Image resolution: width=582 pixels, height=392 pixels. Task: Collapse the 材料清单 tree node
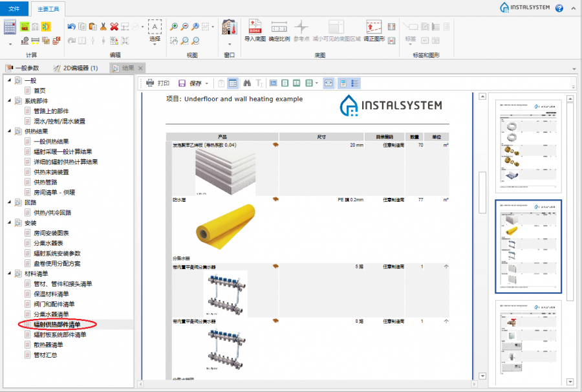pos(9,274)
